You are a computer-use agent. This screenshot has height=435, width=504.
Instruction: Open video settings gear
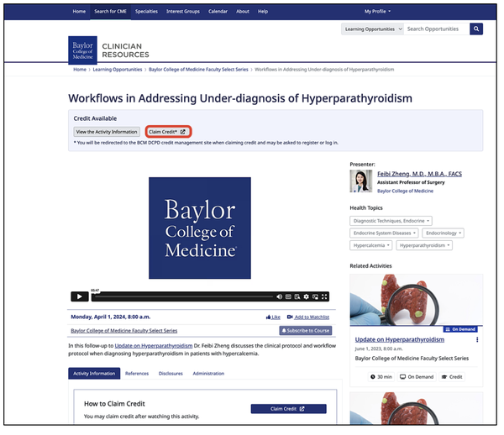tap(307, 296)
